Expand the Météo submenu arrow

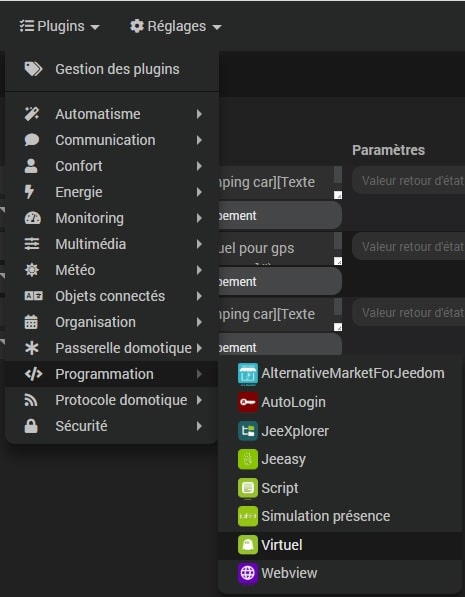199,270
